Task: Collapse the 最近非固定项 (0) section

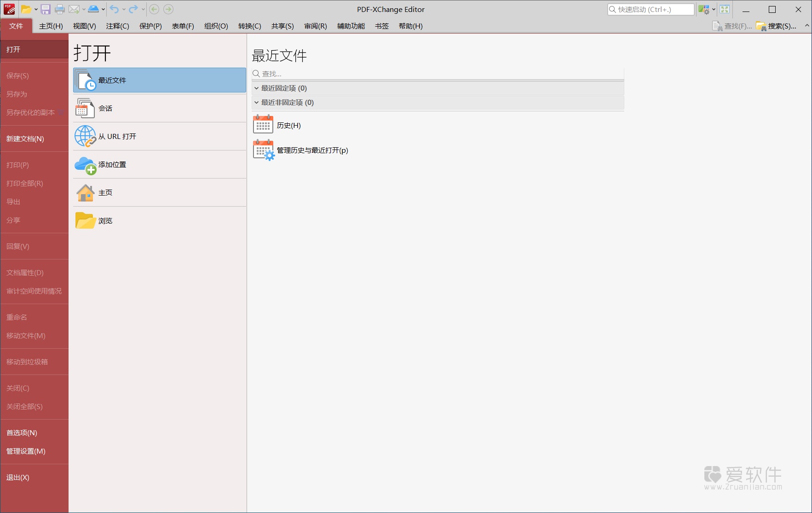Action: coord(257,102)
